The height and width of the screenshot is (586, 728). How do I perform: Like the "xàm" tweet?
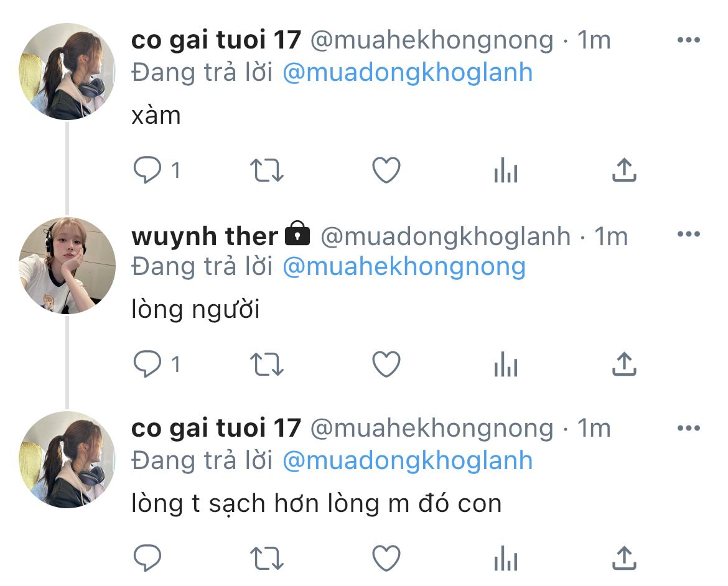tap(386, 170)
